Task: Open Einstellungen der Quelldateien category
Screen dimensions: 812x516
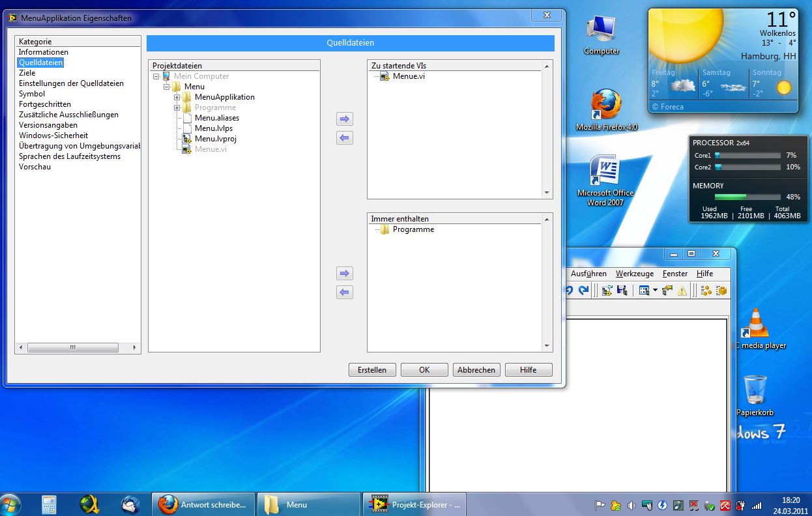Action: [x=71, y=83]
